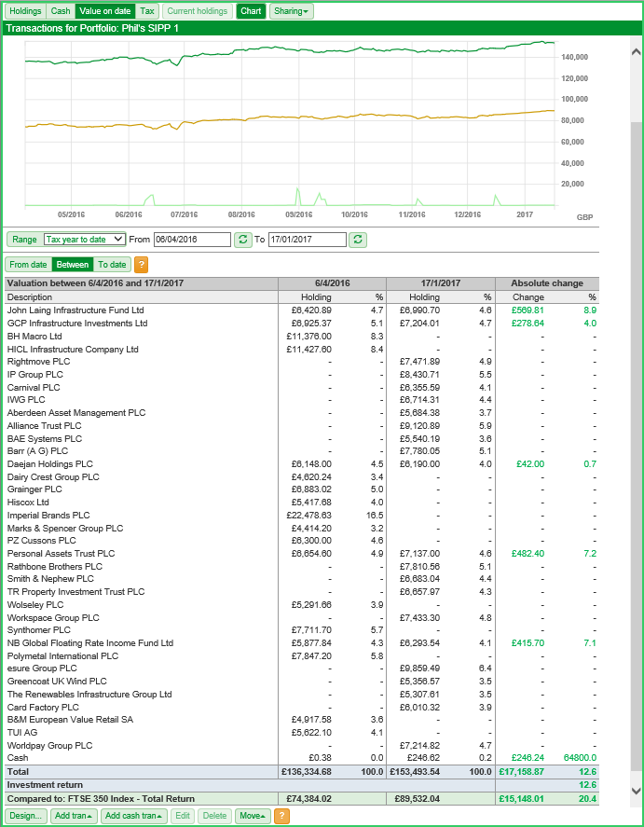Select Marks & Spencer Group PLC row
This screenshot has height=827, width=644.
click(302, 528)
